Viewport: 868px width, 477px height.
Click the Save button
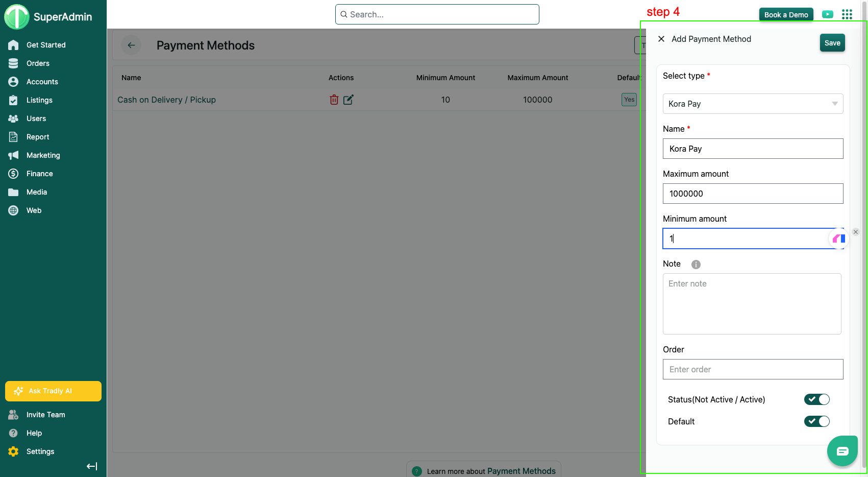click(832, 43)
